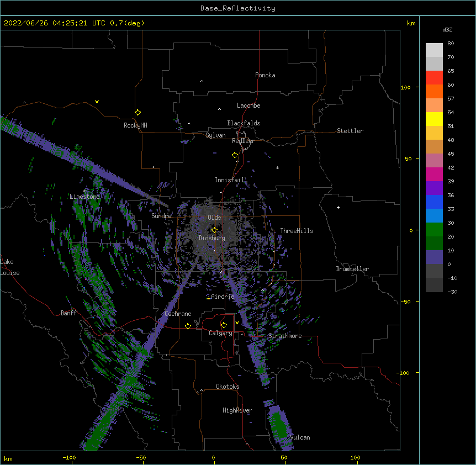Click the Vulcan label
The height and width of the screenshot is (465, 476).
(x=300, y=437)
